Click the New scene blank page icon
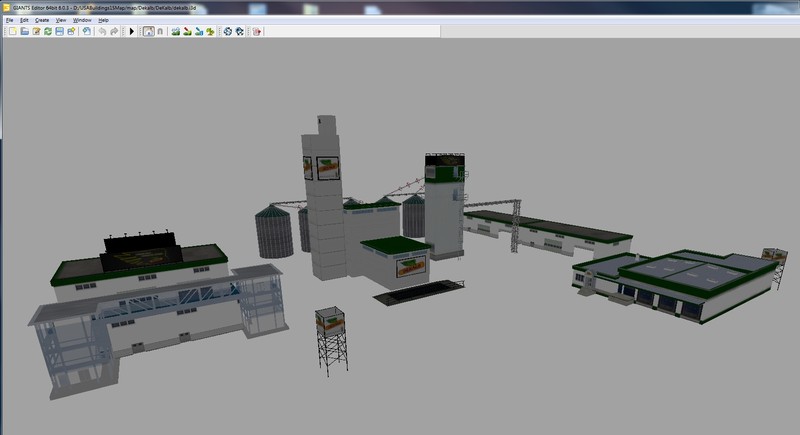This screenshot has width=800, height=435. (x=11, y=32)
